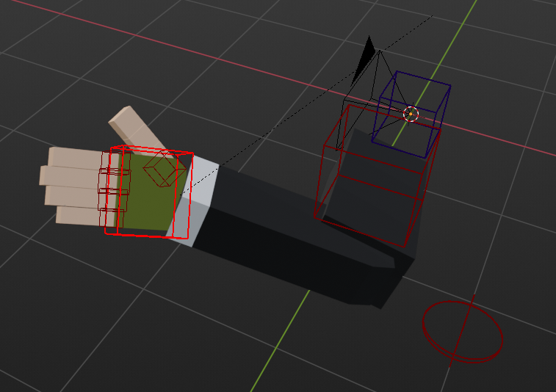Viewport: 556px width, 392px height.
Task: Select the third finger from the top
Action: point(71,196)
